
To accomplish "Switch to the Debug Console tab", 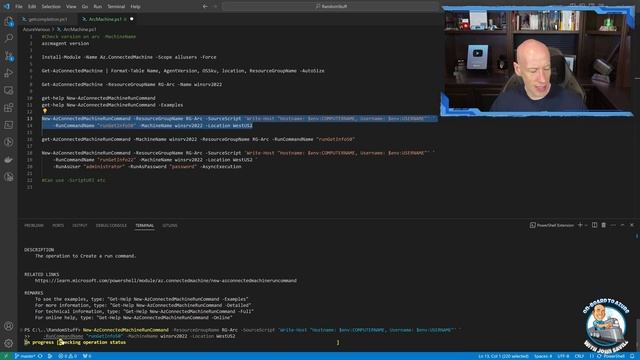I will pyautogui.click(x=111, y=225).
